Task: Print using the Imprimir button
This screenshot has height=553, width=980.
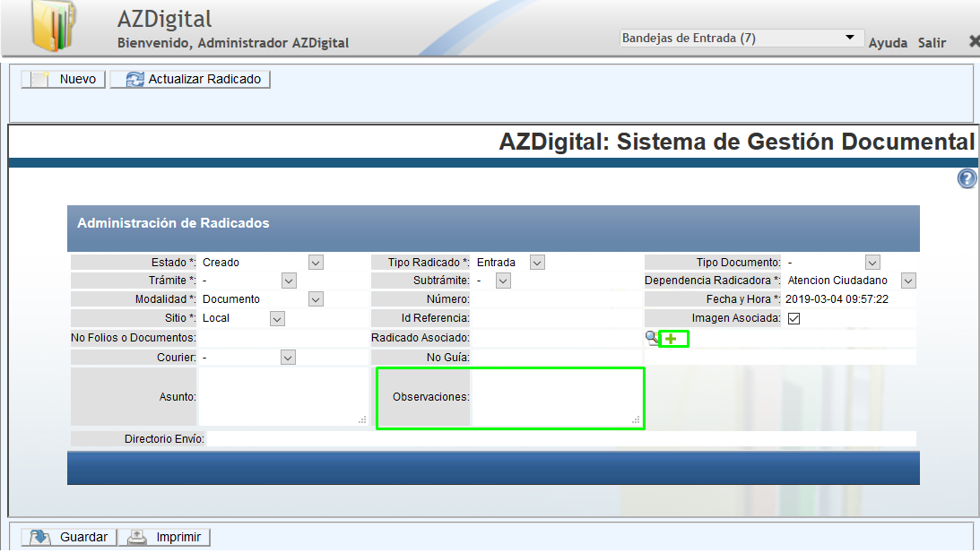Action: click(164, 538)
